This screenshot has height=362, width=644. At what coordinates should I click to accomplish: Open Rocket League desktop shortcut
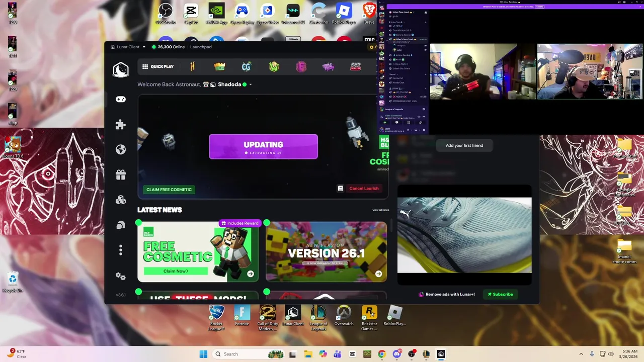pos(216,318)
